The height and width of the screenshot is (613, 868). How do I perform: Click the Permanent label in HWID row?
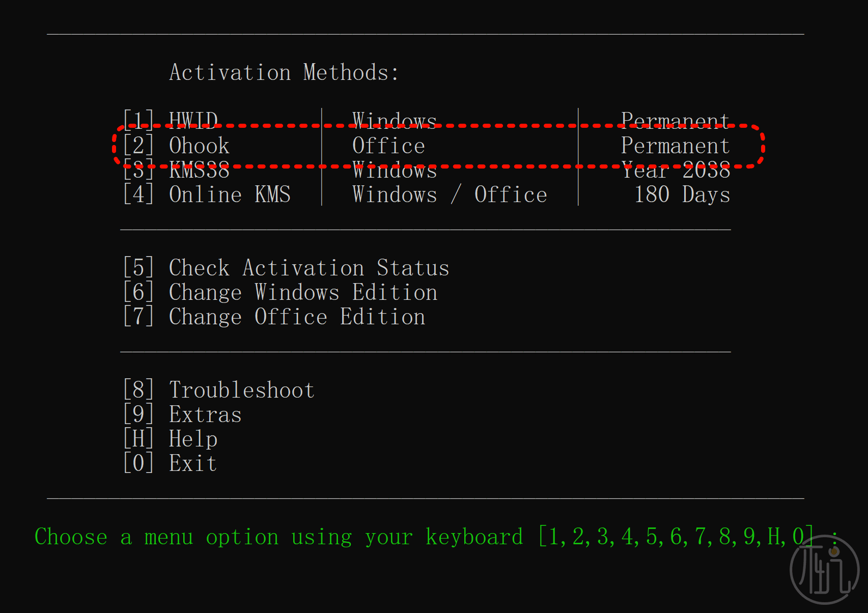tap(675, 120)
